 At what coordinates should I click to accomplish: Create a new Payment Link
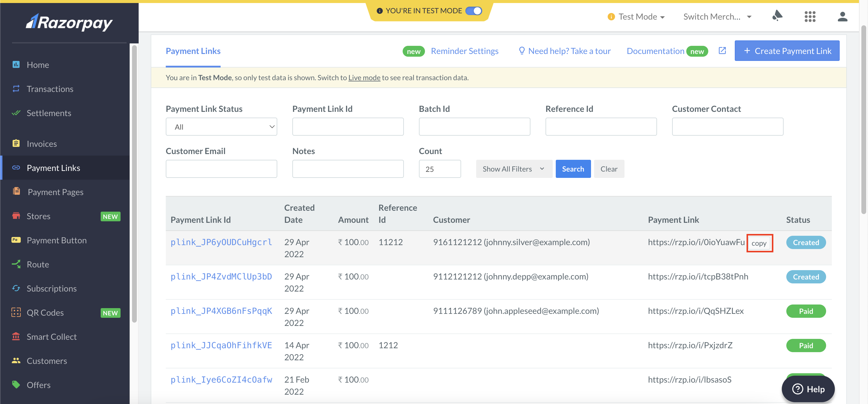click(x=787, y=51)
